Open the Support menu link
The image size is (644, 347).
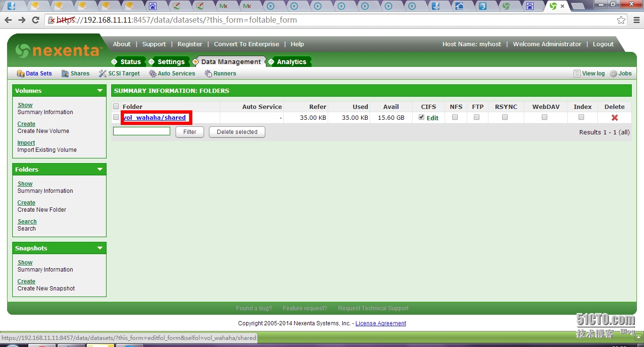pyautogui.click(x=154, y=44)
